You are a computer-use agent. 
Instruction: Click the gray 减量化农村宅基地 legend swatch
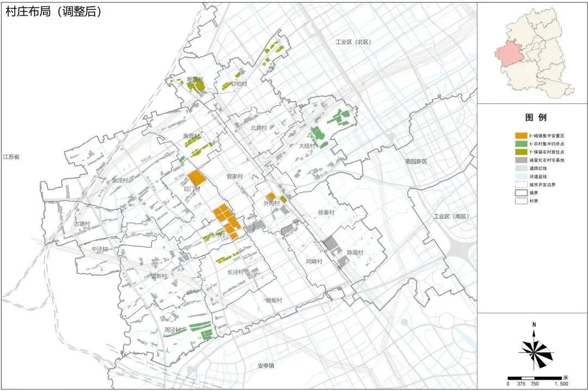pos(520,160)
